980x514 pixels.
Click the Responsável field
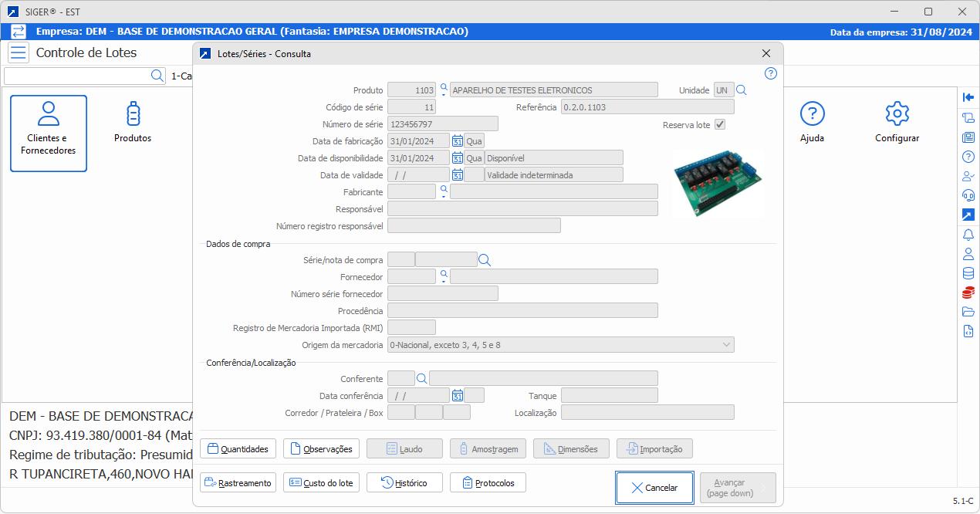point(522,209)
